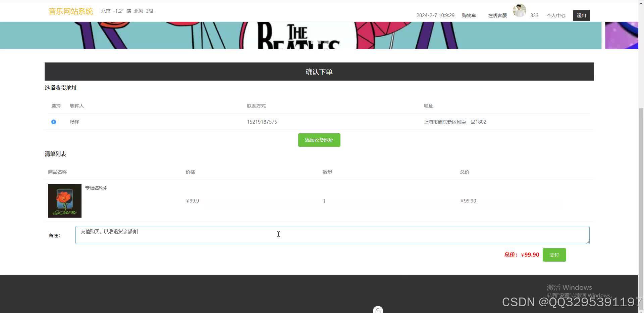
Task: Click the 数量 column header
Action: (327, 172)
